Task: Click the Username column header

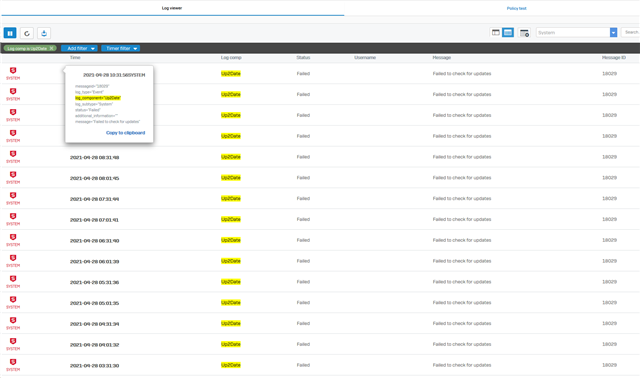Action: pyautogui.click(x=365, y=58)
